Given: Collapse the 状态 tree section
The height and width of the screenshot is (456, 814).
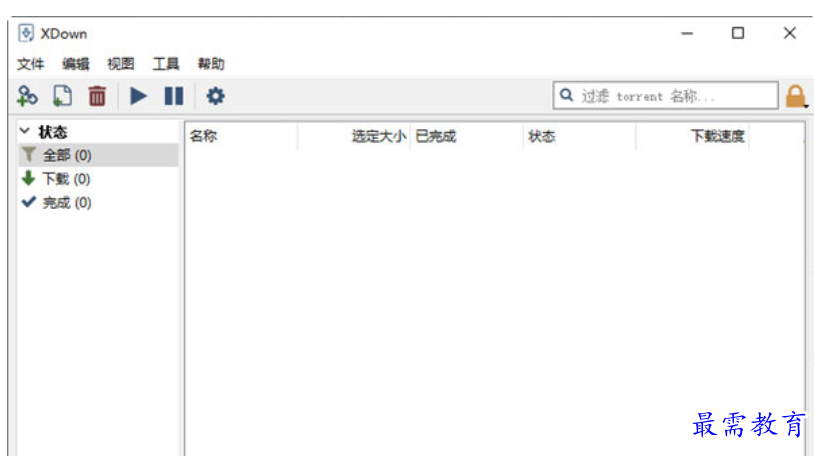Looking at the screenshot, I should (24, 131).
